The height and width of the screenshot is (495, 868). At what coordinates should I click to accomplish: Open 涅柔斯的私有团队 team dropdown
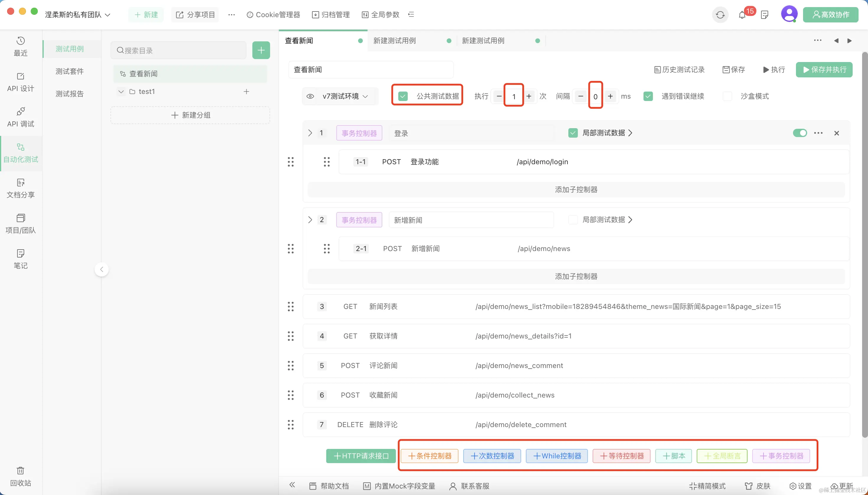click(x=78, y=14)
